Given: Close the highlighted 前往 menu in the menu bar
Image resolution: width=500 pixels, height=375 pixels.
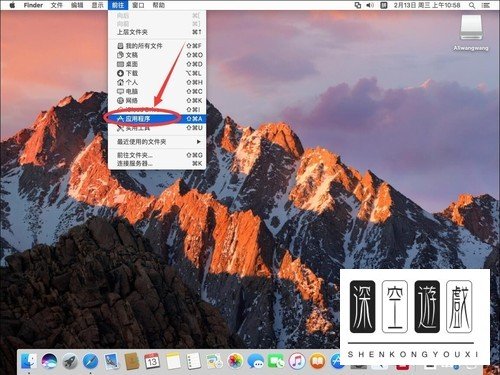Looking at the screenshot, I should 118,5.
